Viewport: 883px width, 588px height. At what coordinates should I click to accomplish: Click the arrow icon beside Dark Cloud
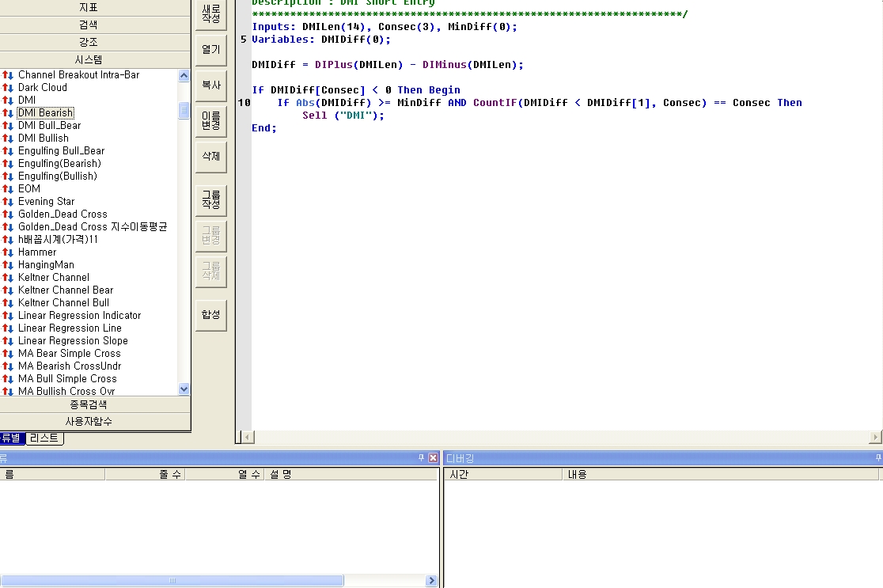(8, 88)
